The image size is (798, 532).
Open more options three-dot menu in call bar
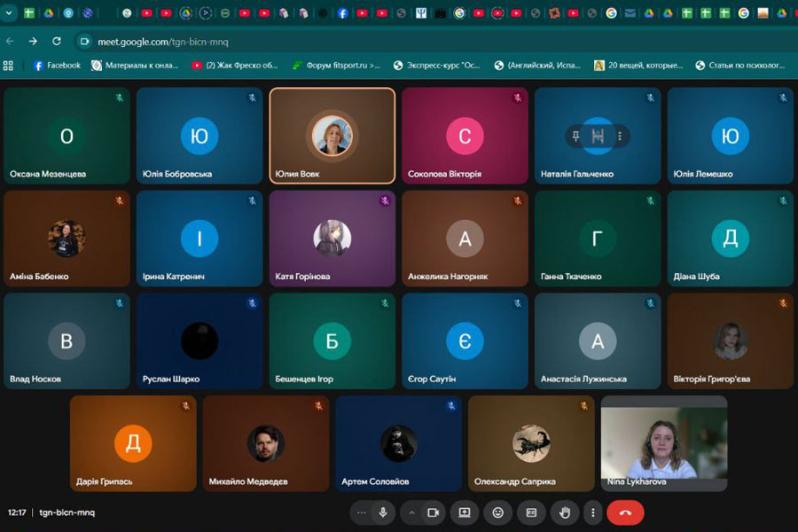[593, 512]
